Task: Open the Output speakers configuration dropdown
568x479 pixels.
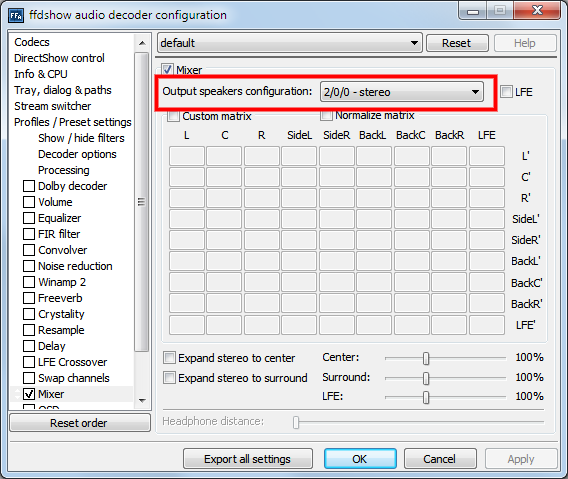Action: [x=402, y=92]
